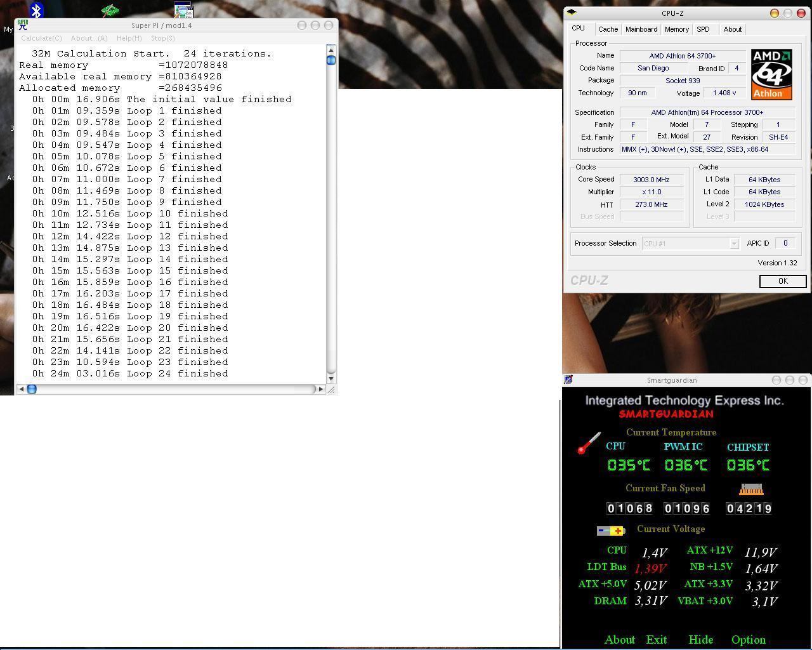
Task: Click the Allocated memory line in Super PI
Action: coord(121,88)
